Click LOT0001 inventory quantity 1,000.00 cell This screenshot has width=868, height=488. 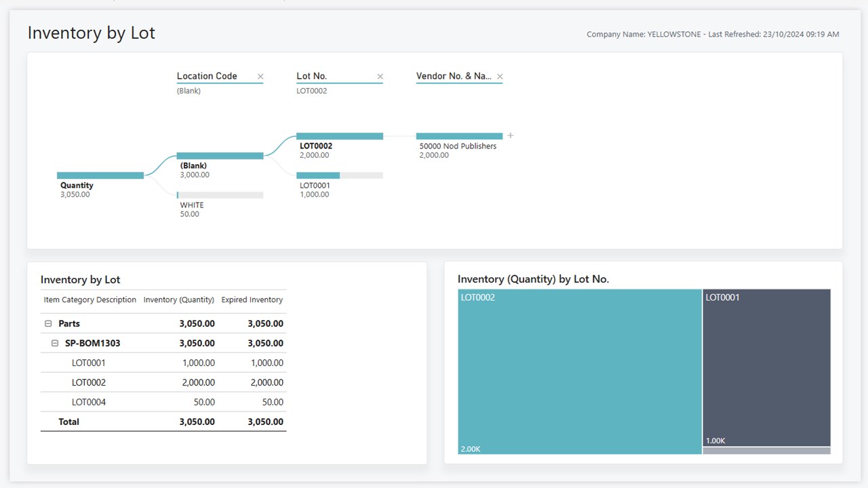pos(199,363)
